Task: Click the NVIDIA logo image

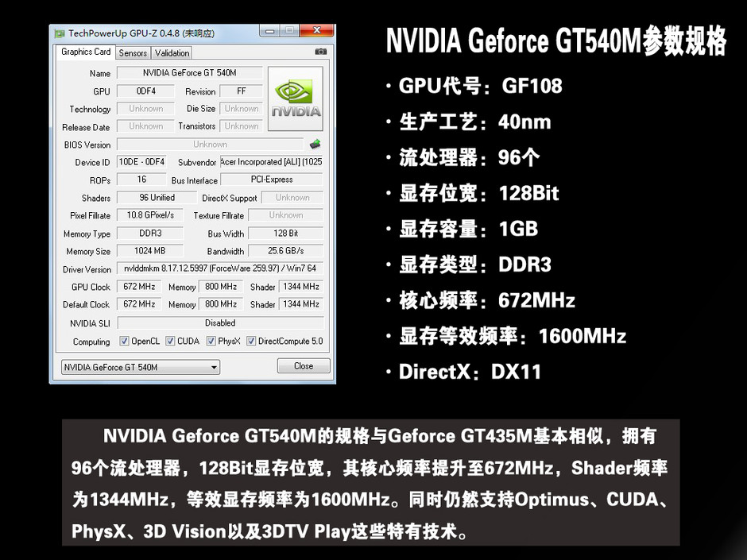Action: click(295, 97)
